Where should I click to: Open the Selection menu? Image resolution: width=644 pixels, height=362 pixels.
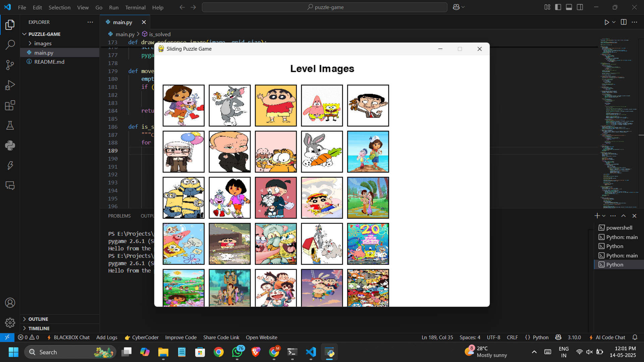tap(59, 7)
